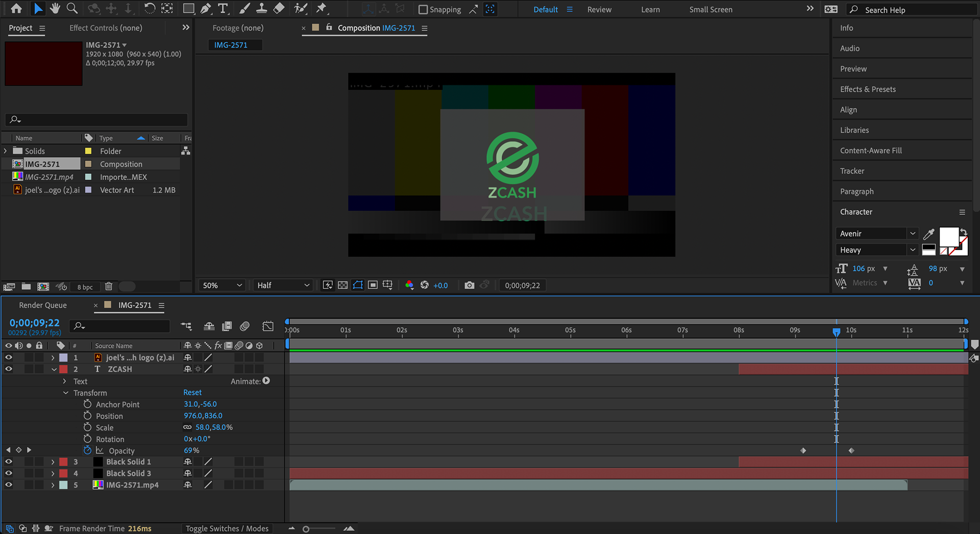
Task: Click Toggle Switches / Modes button
Action: coord(227,528)
